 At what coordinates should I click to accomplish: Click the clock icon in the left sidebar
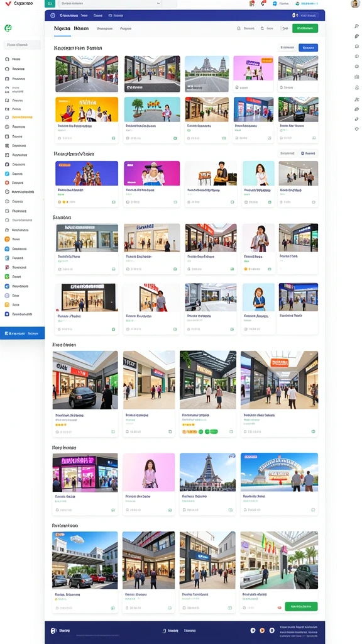point(7,192)
